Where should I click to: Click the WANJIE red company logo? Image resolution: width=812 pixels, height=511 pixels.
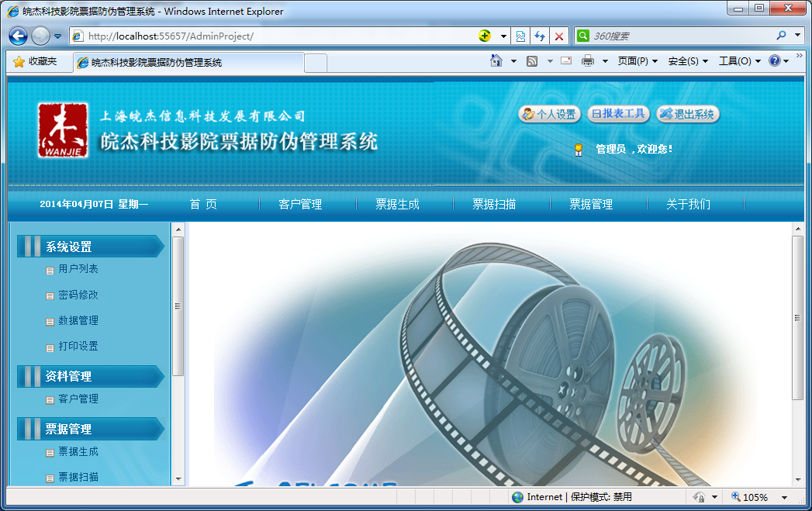63,130
